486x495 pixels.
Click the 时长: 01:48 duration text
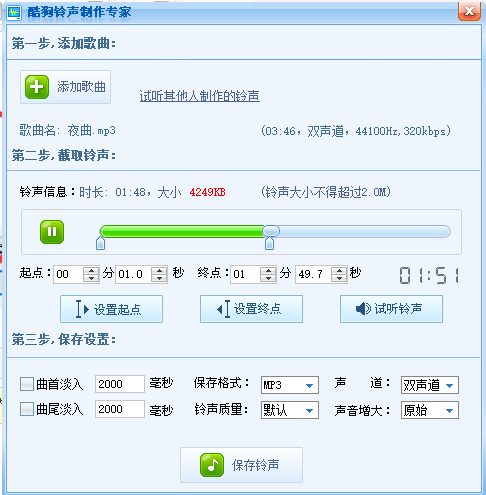click(x=112, y=192)
